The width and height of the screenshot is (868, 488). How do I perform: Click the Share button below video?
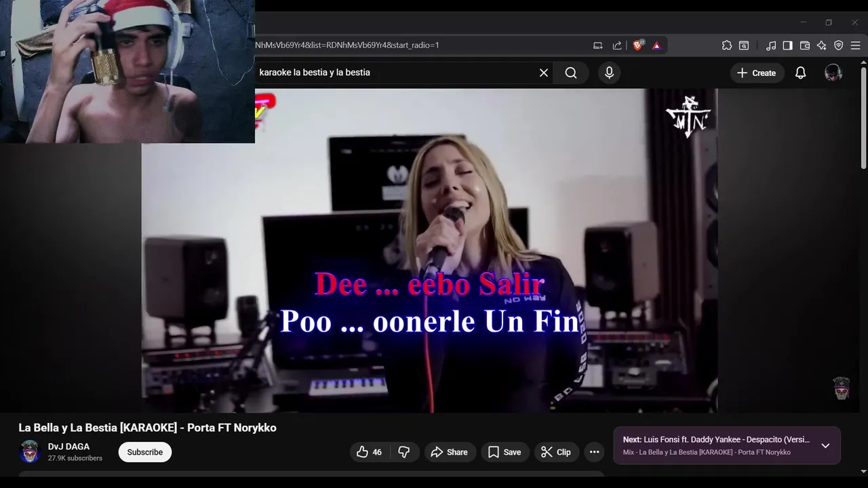450,452
